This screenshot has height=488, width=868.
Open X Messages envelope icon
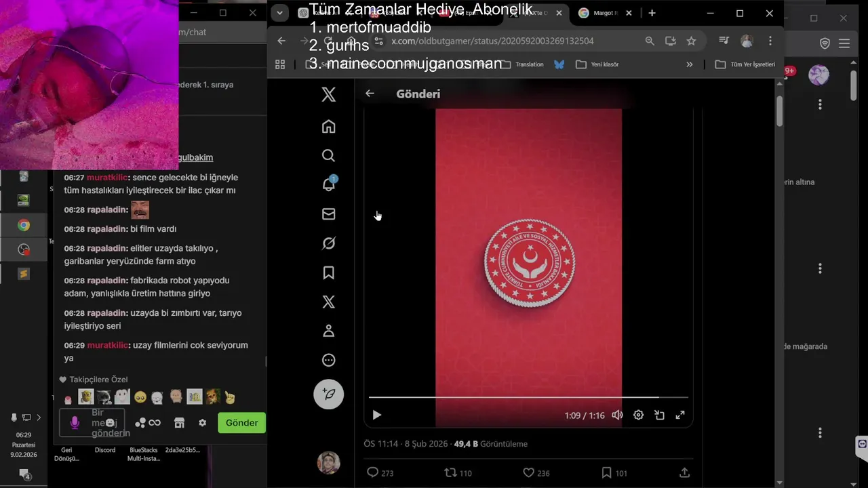(328, 214)
